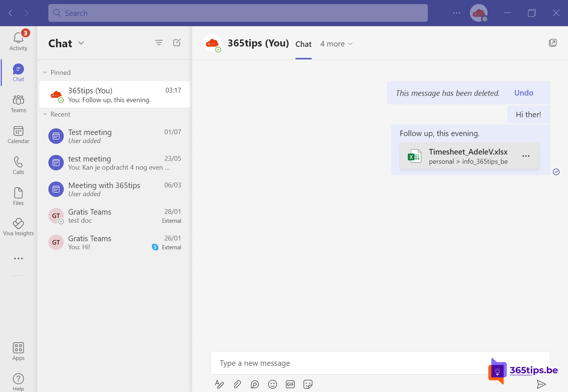568x392 pixels.
Task: Open the emoji picker
Action: (x=273, y=384)
